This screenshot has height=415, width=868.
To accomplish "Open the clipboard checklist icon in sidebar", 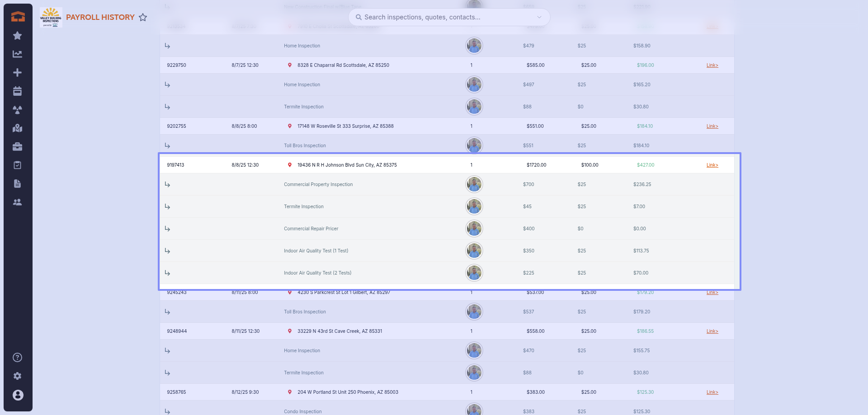I will click(x=18, y=165).
